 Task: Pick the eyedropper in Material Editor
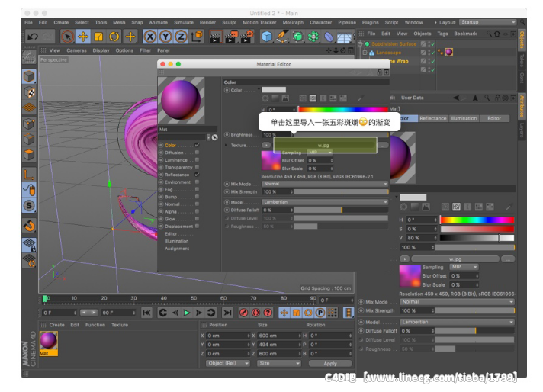click(x=360, y=98)
